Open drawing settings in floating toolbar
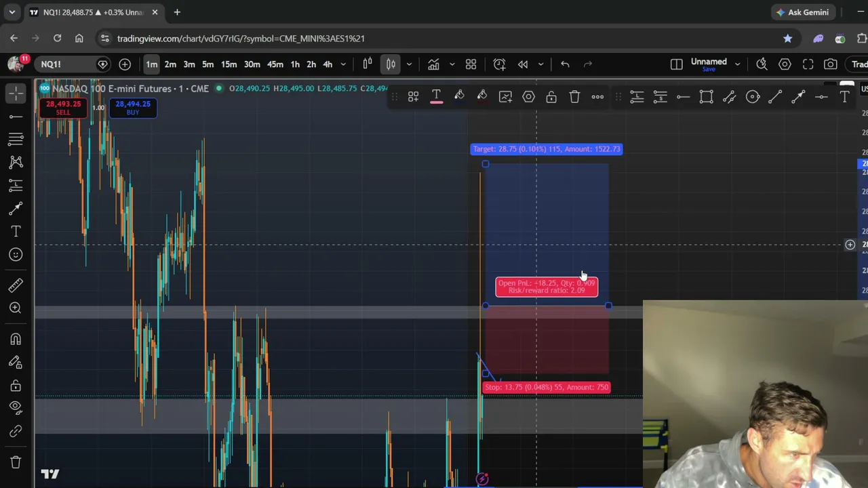The image size is (868, 488). coord(528,97)
